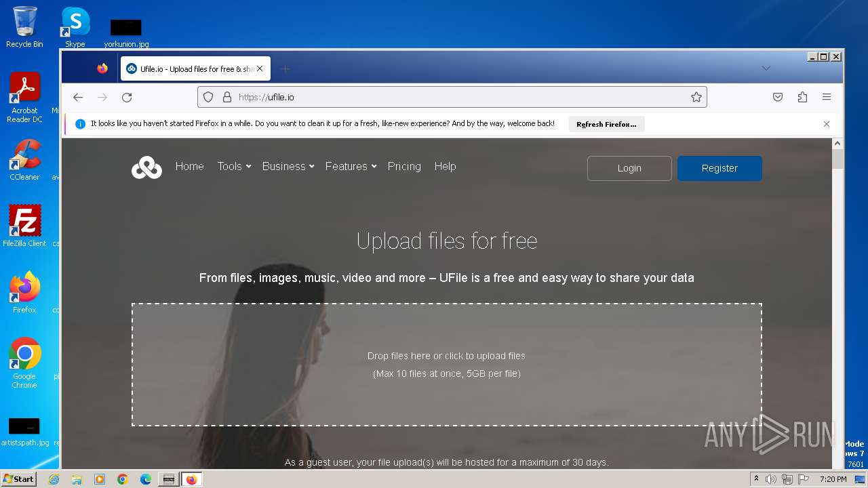Click the site security padlock icon
The height and width of the screenshot is (488, 868).
coord(227,97)
